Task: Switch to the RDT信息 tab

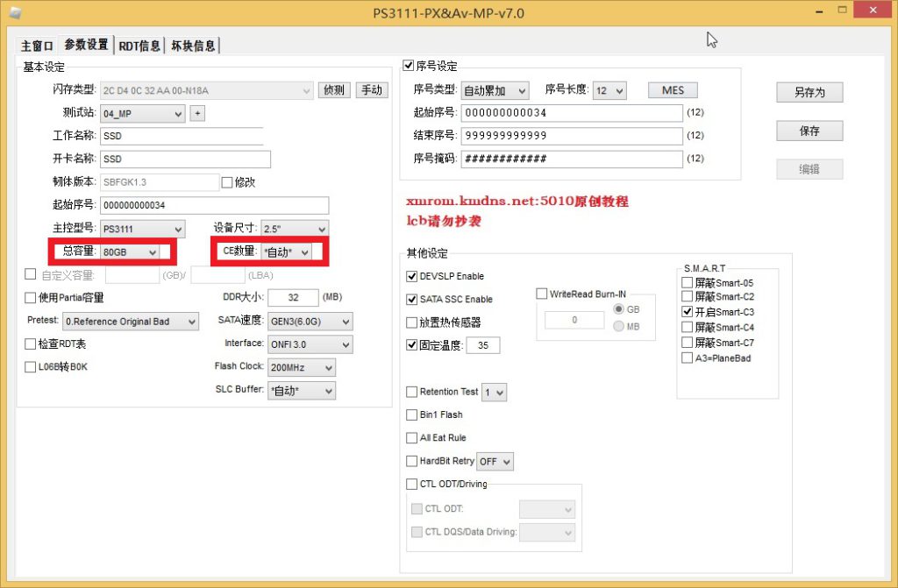Action: coord(139,46)
